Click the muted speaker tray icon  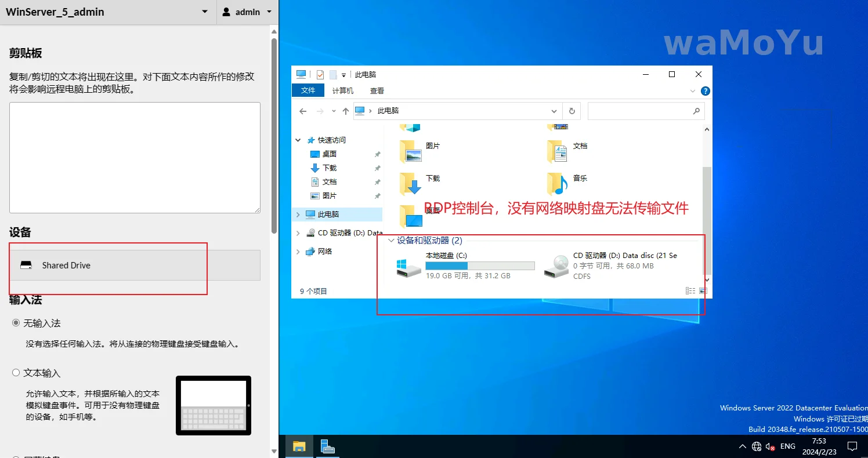coord(771,446)
